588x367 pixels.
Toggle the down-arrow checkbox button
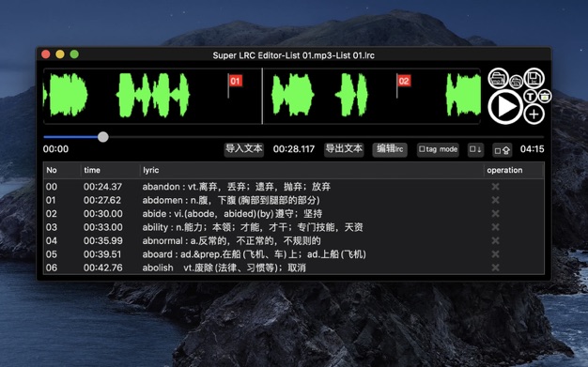point(475,149)
